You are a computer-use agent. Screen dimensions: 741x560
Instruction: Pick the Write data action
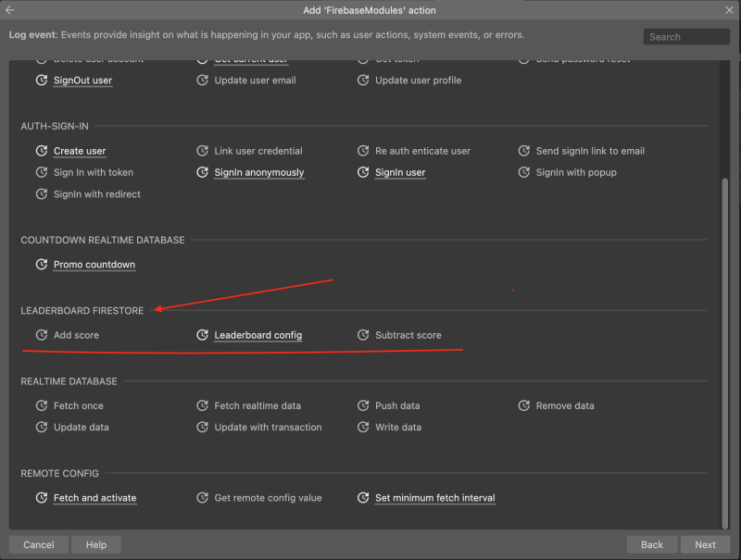click(x=398, y=428)
